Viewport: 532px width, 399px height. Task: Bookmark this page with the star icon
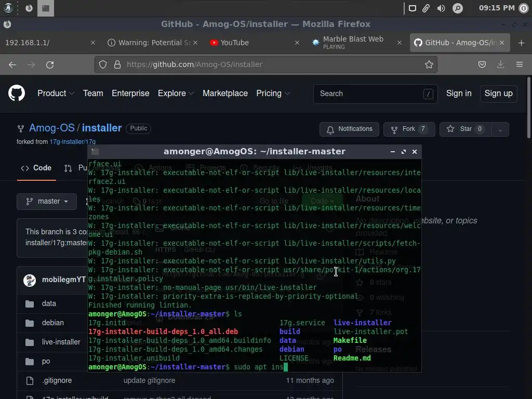point(429,64)
